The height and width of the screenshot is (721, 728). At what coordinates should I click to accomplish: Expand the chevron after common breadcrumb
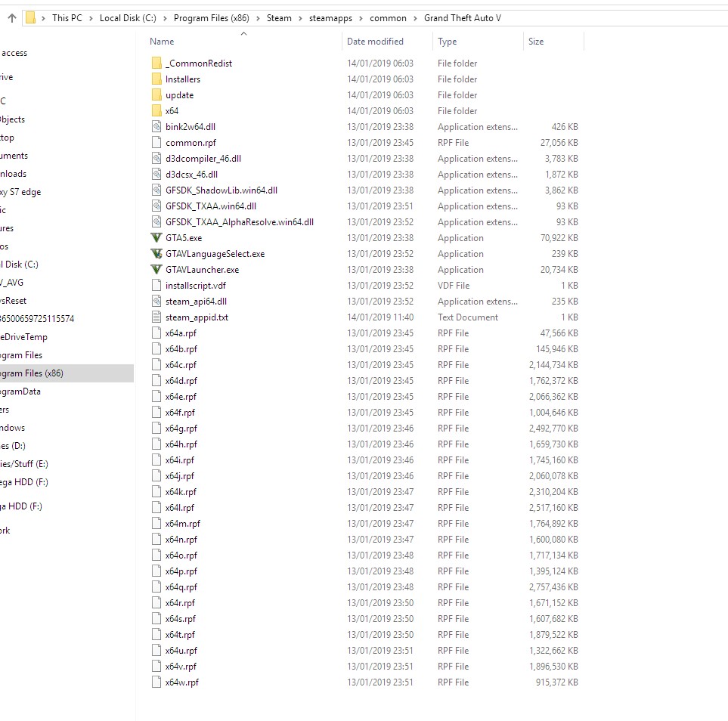click(415, 18)
